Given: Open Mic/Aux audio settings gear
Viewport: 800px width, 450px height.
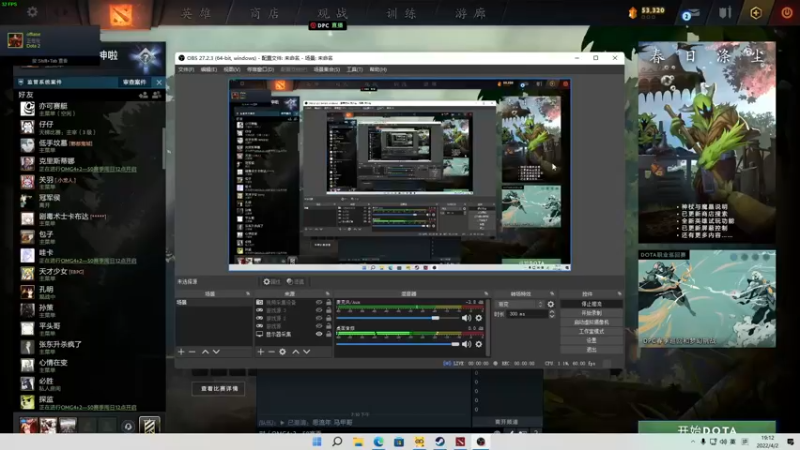Looking at the screenshot, I should 479,318.
